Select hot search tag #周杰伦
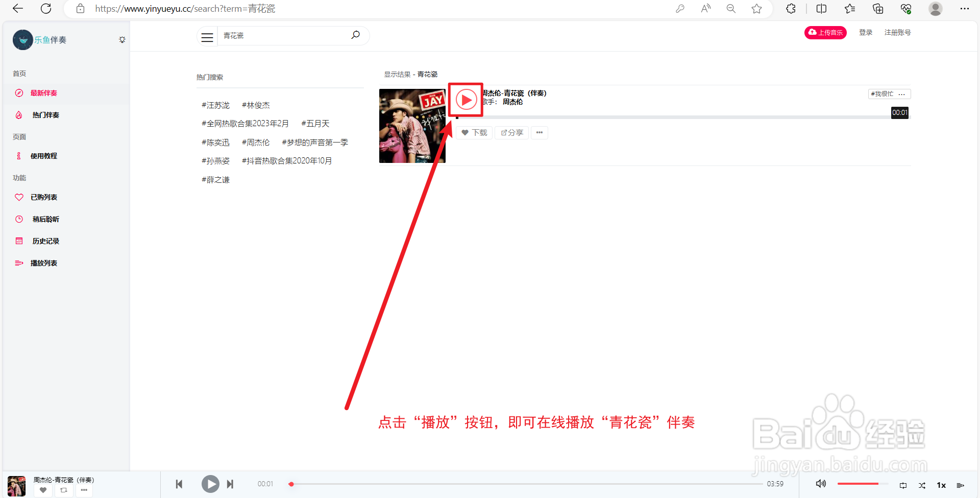This screenshot has height=498, width=980. [256, 143]
